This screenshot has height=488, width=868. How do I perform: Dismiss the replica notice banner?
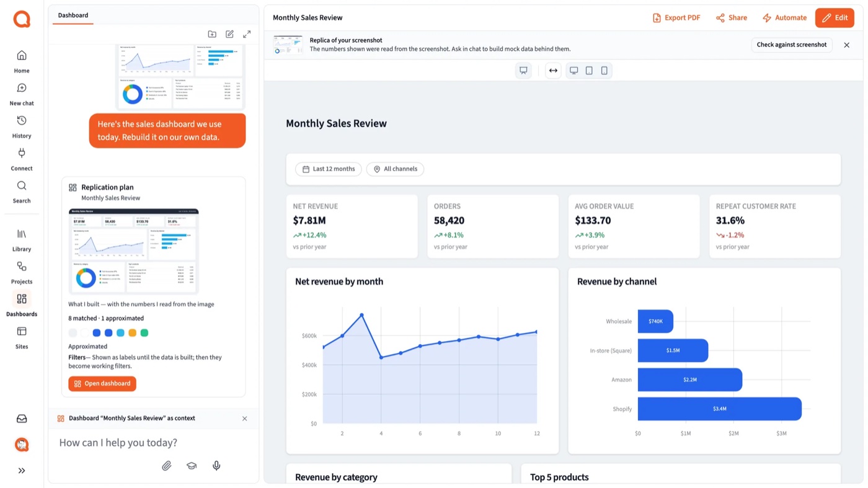tap(847, 45)
